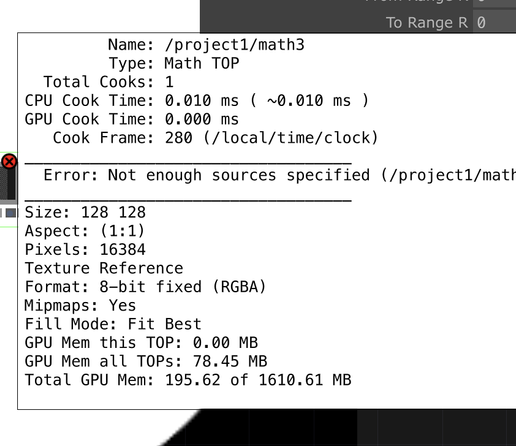Click the Mipmaps Yes line
Image resolution: width=516 pixels, height=446 pixels.
tap(80, 305)
